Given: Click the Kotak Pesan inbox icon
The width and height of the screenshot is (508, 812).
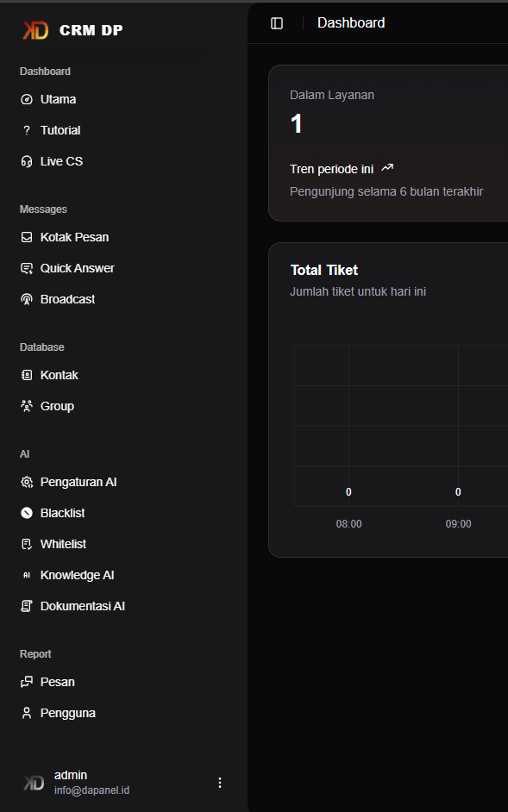Looking at the screenshot, I should [27, 237].
